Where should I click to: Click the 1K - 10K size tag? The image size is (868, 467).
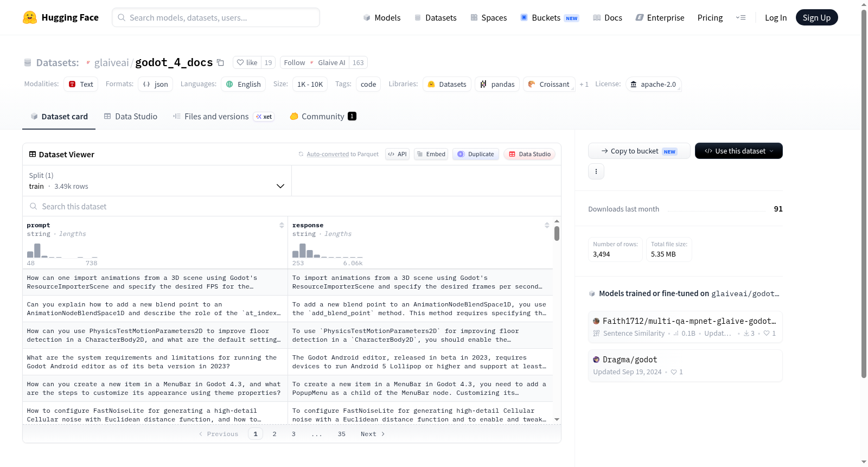[x=310, y=84]
